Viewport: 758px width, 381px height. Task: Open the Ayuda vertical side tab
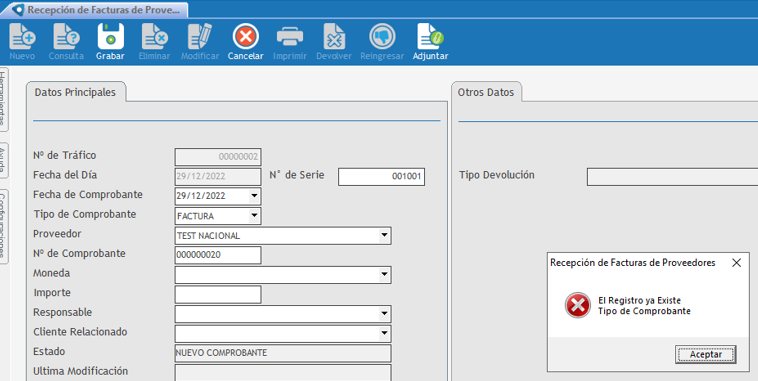[3, 161]
